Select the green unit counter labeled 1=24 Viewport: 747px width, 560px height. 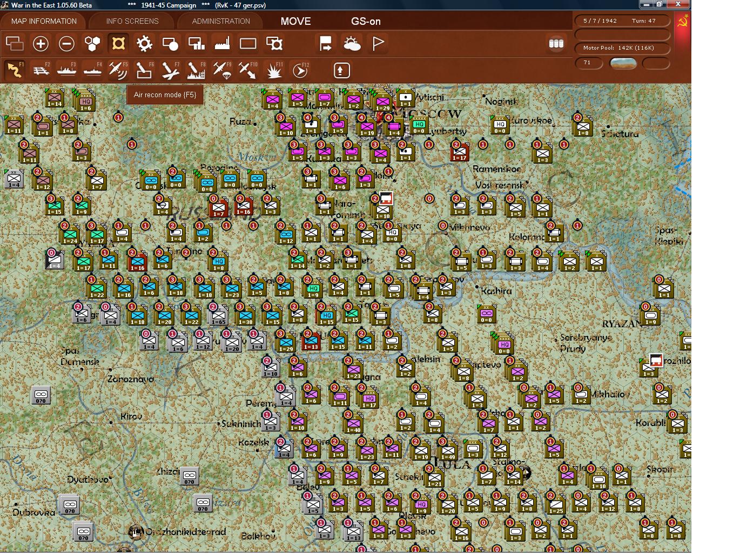70,233
